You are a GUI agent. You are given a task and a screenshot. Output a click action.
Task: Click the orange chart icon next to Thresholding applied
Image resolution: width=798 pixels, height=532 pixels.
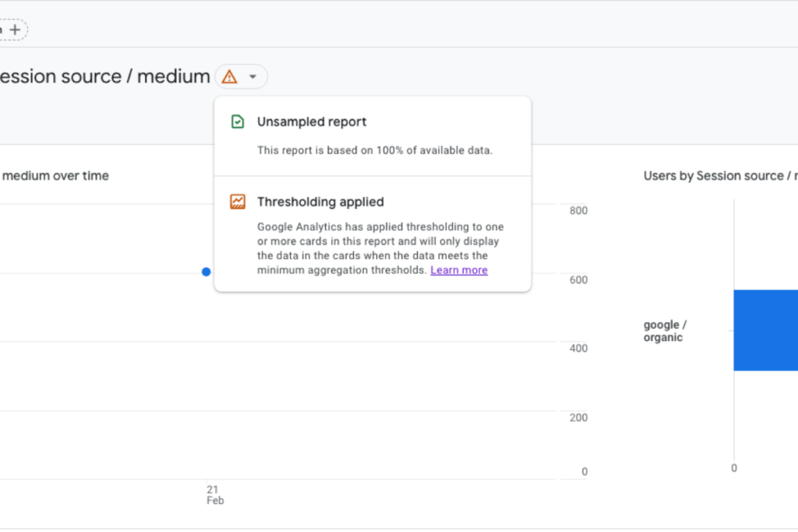pyautogui.click(x=237, y=201)
